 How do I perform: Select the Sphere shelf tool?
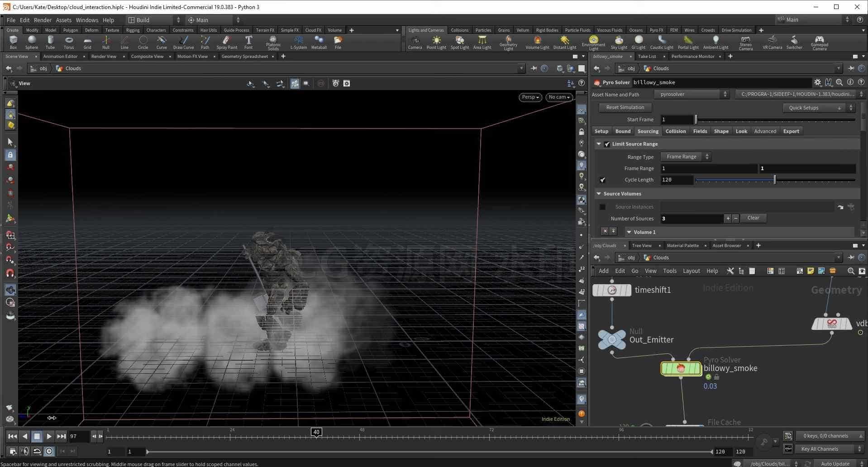click(32, 43)
